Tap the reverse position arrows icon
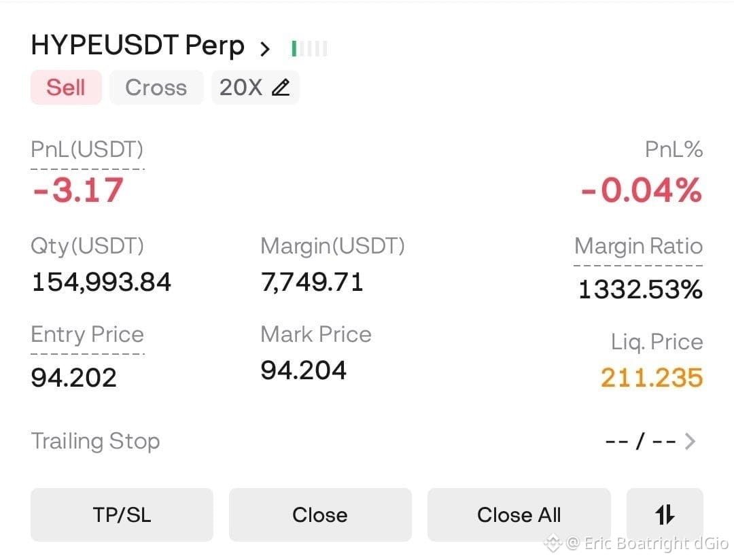This screenshot has width=734, height=560. (x=665, y=514)
